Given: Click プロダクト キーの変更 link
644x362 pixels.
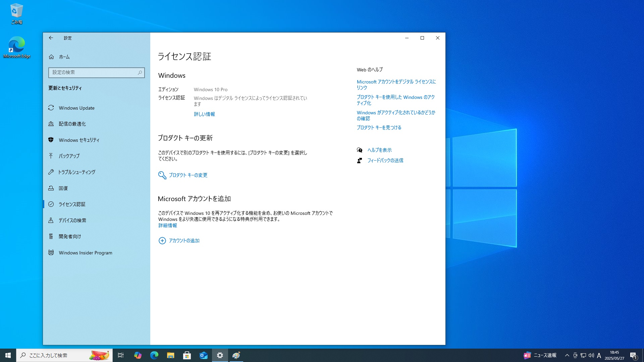Looking at the screenshot, I should pos(188,175).
